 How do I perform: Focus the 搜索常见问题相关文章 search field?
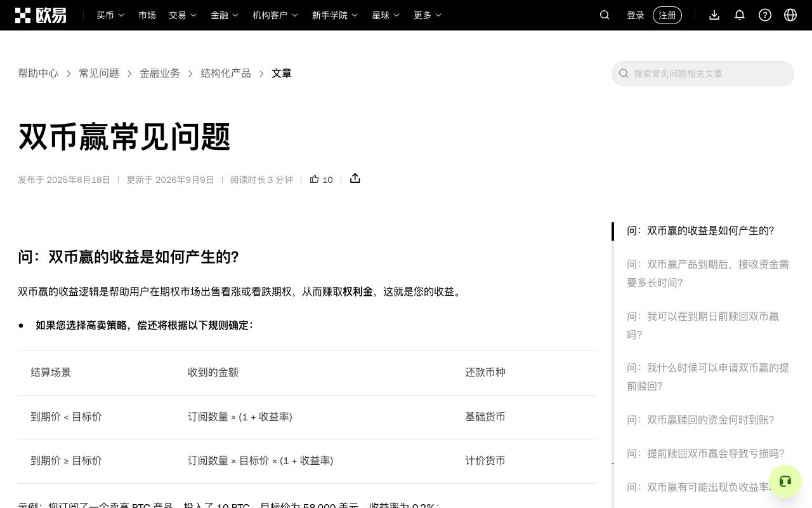coord(703,74)
